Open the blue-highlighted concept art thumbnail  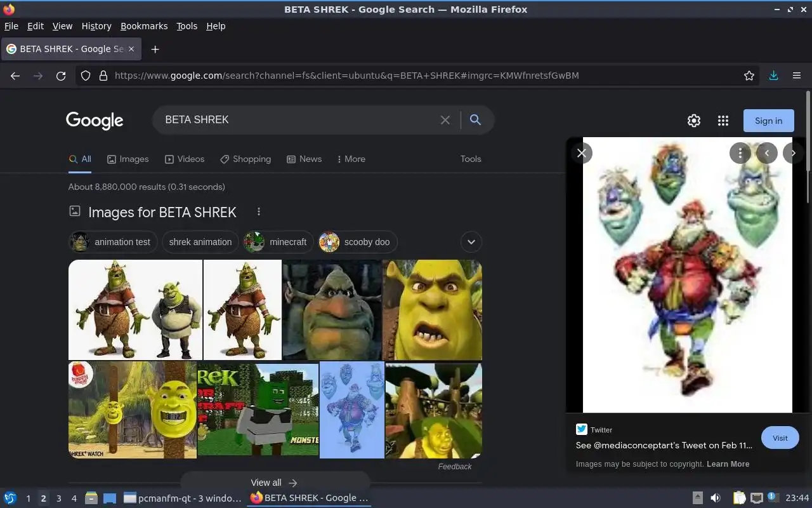tap(352, 410)
